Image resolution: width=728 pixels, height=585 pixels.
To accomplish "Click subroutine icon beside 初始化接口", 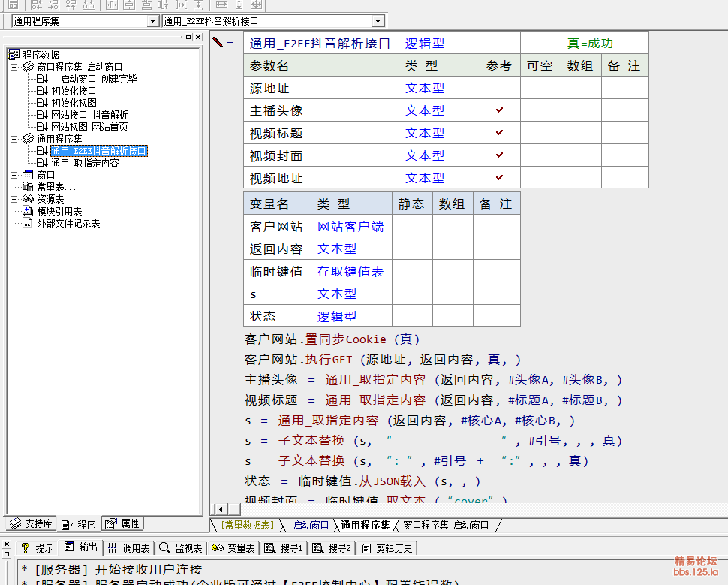I will [42, 91].
